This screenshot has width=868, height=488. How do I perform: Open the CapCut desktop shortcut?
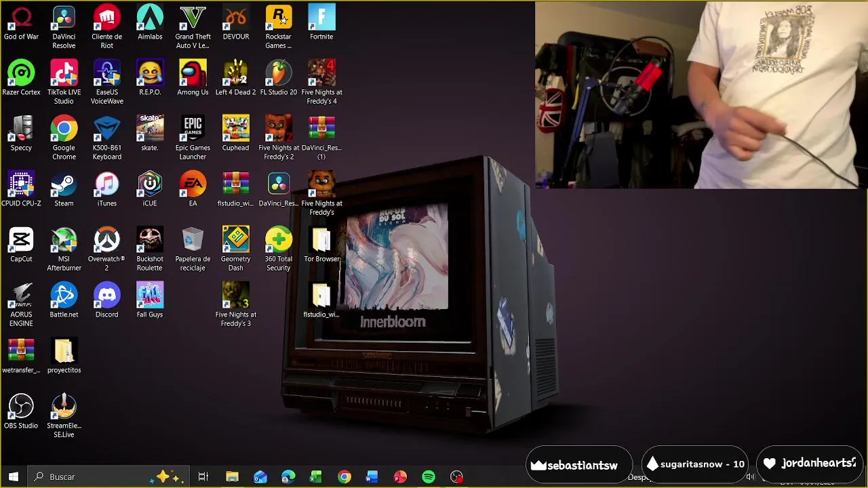(21, 245)
